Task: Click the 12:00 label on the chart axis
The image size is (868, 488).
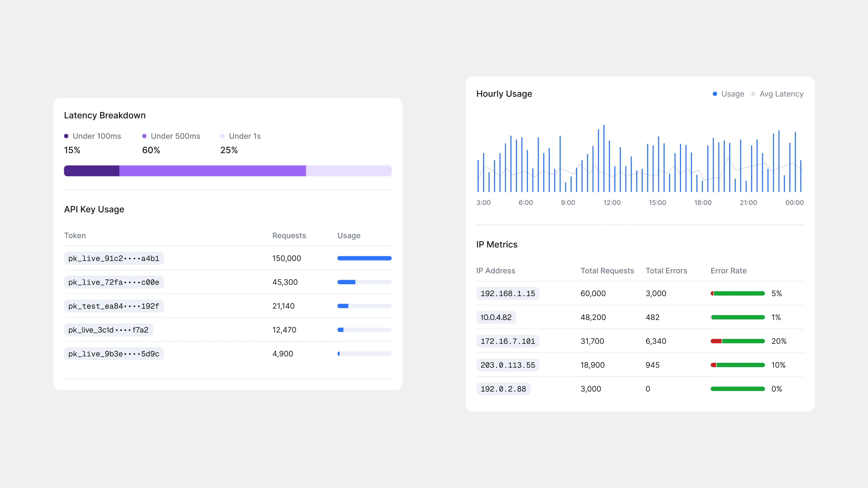Action: [x=612, y=203]
